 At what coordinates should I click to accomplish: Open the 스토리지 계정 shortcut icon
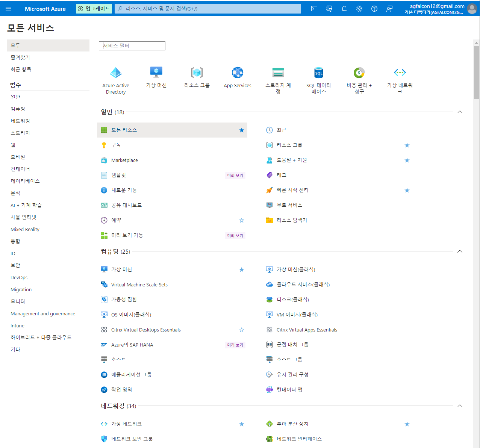point(278,72)
